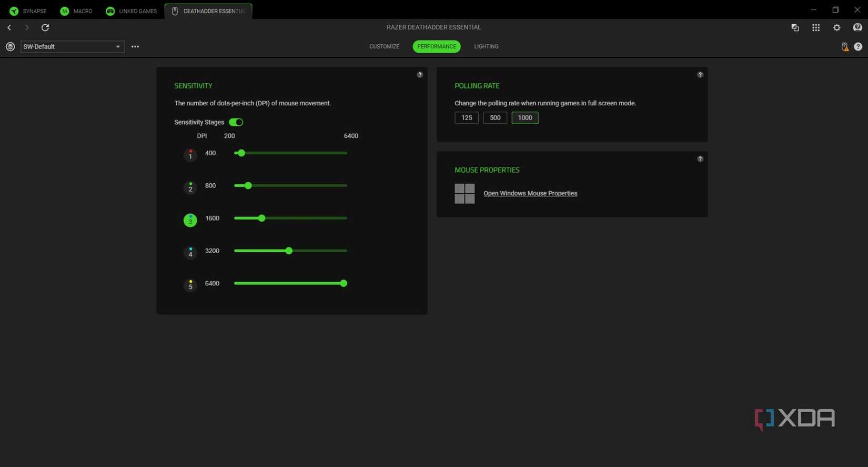Show Polling Rate panel help icon
This screenshot has width=868, height=467.
pos(700,75)
